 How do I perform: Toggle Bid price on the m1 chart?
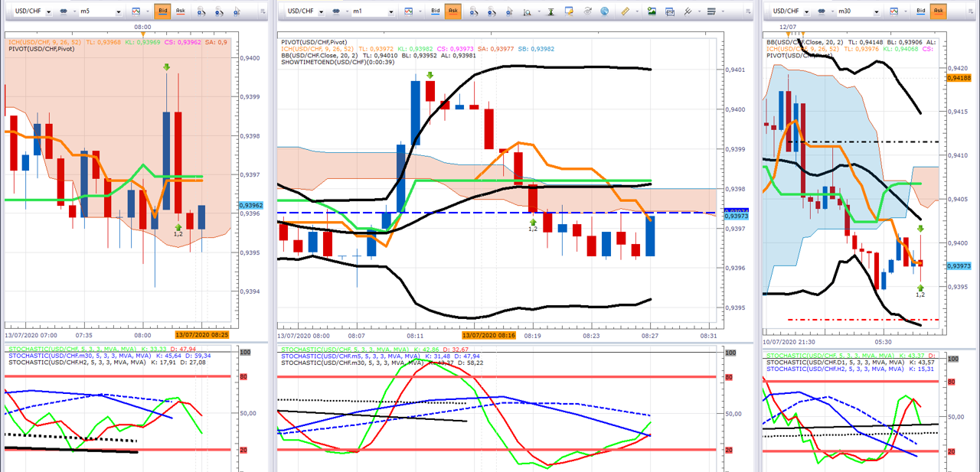tap(435, 11)
